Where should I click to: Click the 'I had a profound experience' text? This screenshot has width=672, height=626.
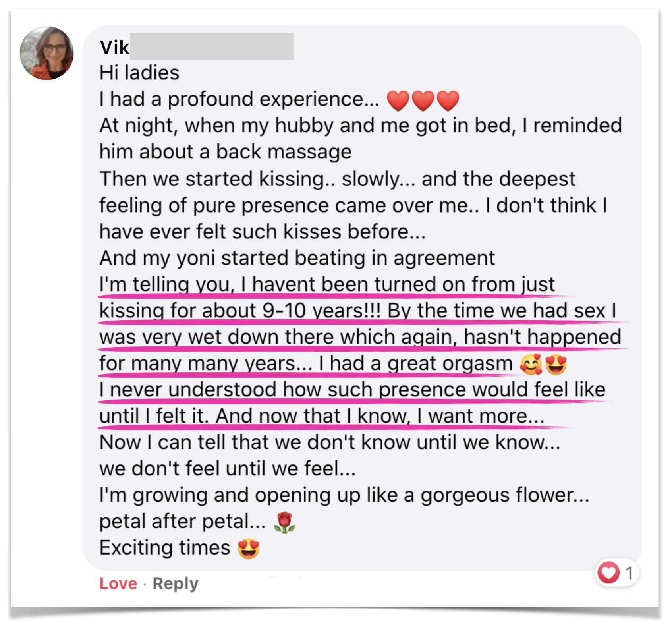click(x=239, y=99)
